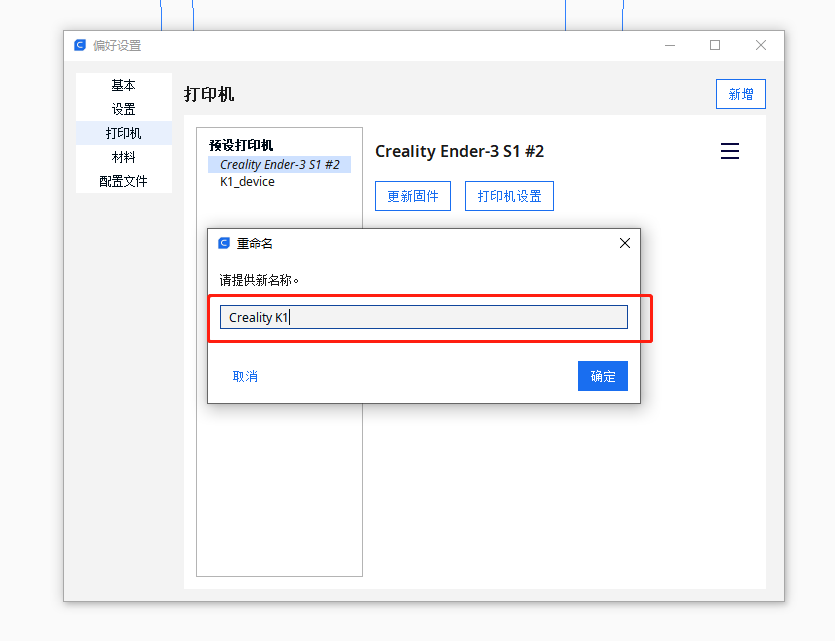Screen dimensions: 835x641
Task: Open 配置文件 profiles category
Action: pyautogui.click(x=124, y=181)
